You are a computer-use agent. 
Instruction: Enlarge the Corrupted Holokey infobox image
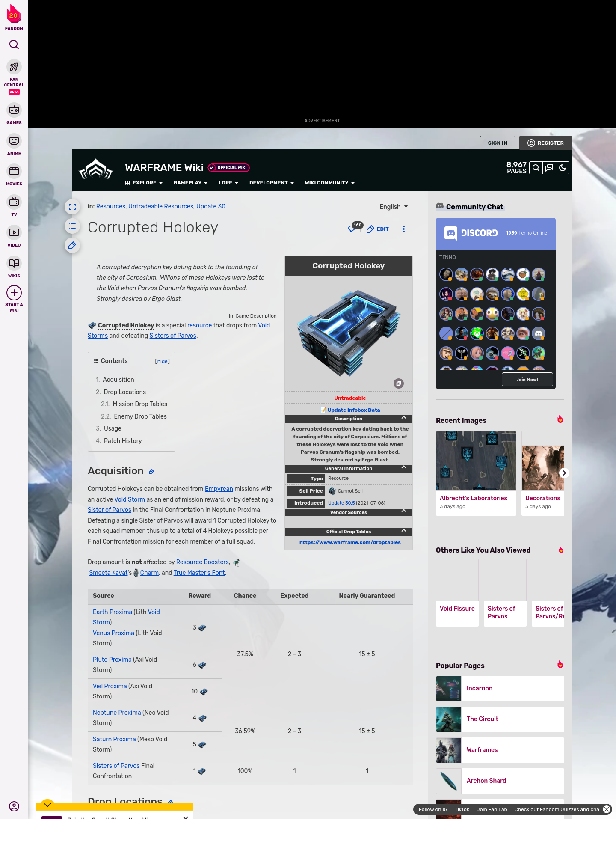tap(399, 383)
